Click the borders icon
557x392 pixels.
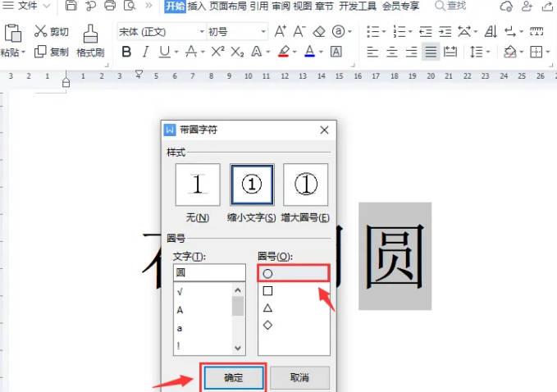pos(536,52)
